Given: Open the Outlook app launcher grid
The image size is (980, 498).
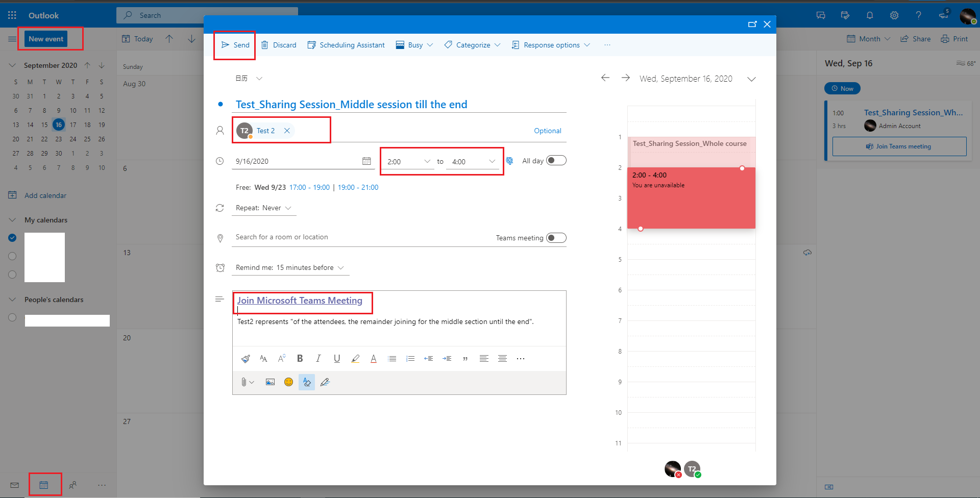Looking at the screenshot, I should point(12,15).
